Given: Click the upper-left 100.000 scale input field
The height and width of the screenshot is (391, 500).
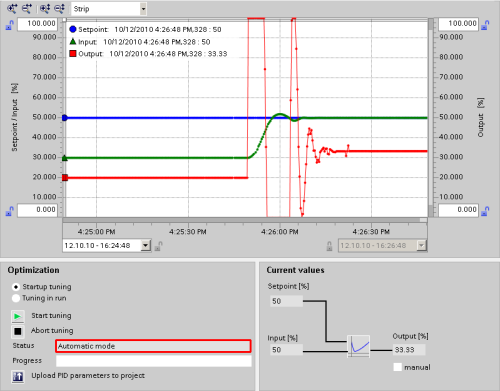Looking at the screenshot, I should coord(37,24).
